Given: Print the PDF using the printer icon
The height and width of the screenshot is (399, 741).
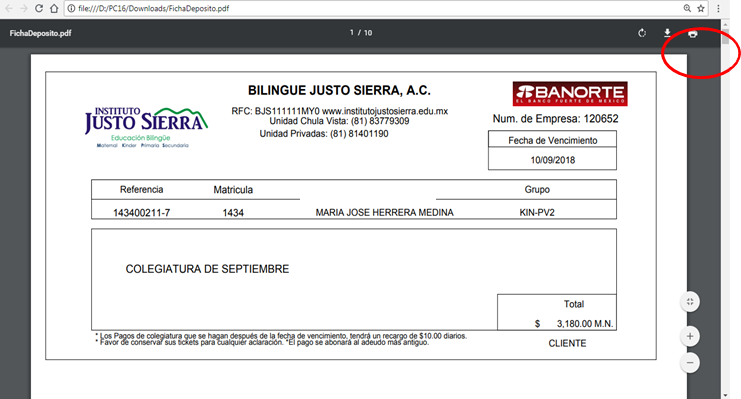Looking at the screenshot, I should tap(692, 34).
